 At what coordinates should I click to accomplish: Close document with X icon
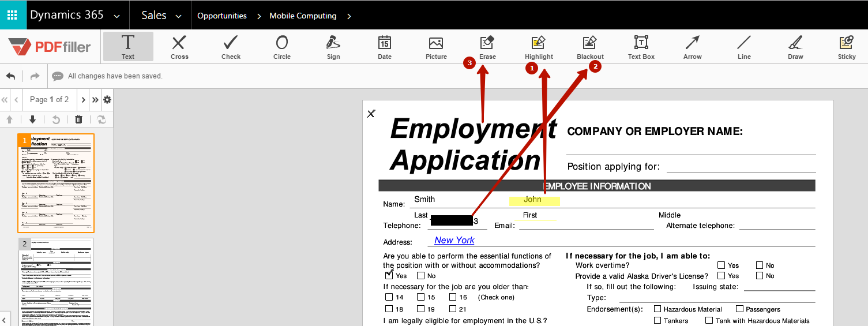[x=371, y=114]
